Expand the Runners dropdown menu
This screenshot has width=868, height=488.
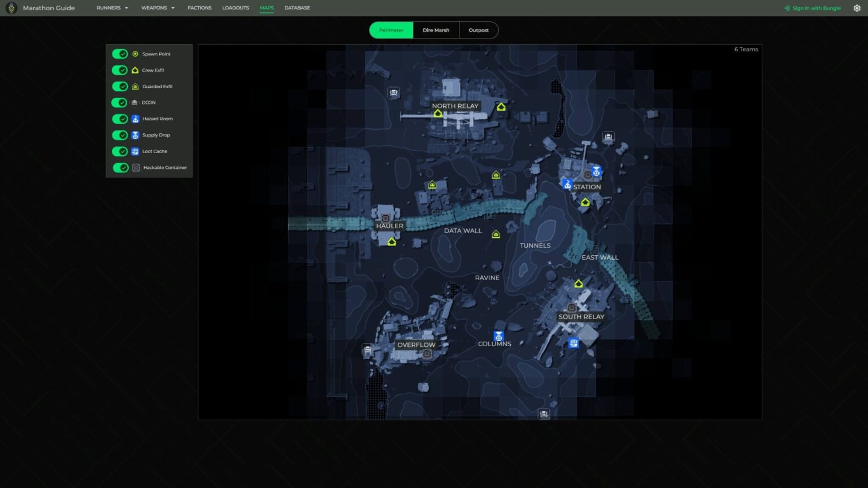(112, 8)
